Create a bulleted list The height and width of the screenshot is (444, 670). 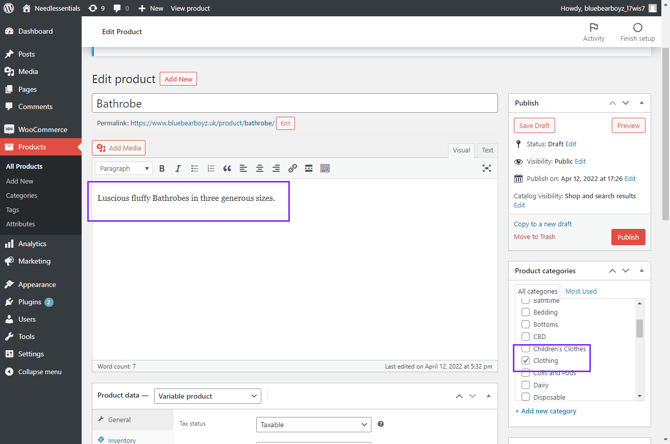click(x=195, y=169)
